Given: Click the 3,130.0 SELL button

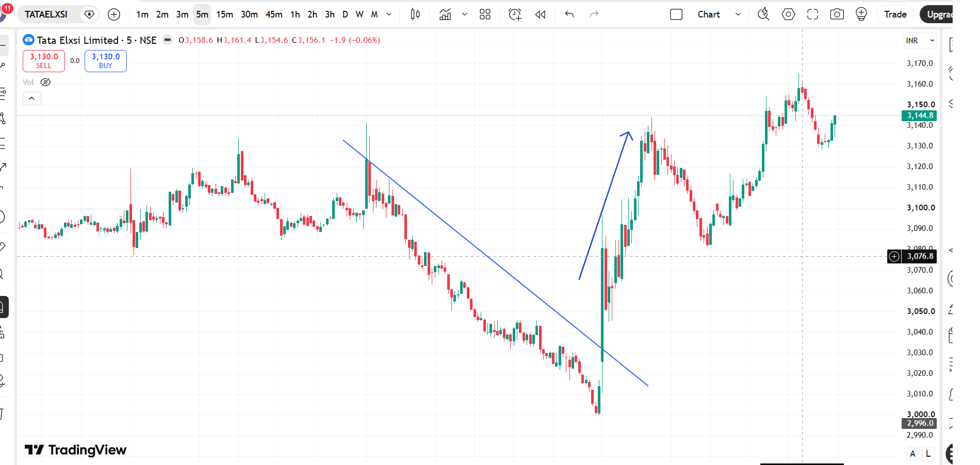Looking at the screenshot, I should pyautogui.click(x=44, y=61).
